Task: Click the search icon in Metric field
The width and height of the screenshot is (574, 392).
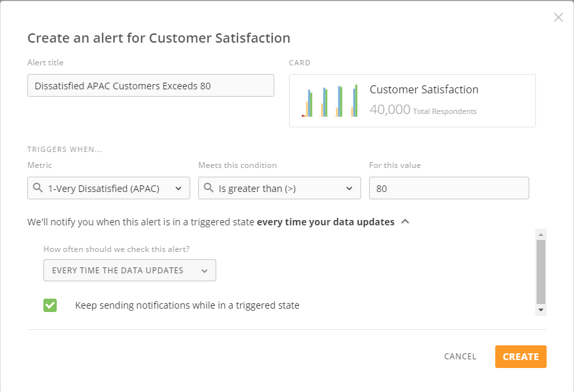Action: pos(37,189)
